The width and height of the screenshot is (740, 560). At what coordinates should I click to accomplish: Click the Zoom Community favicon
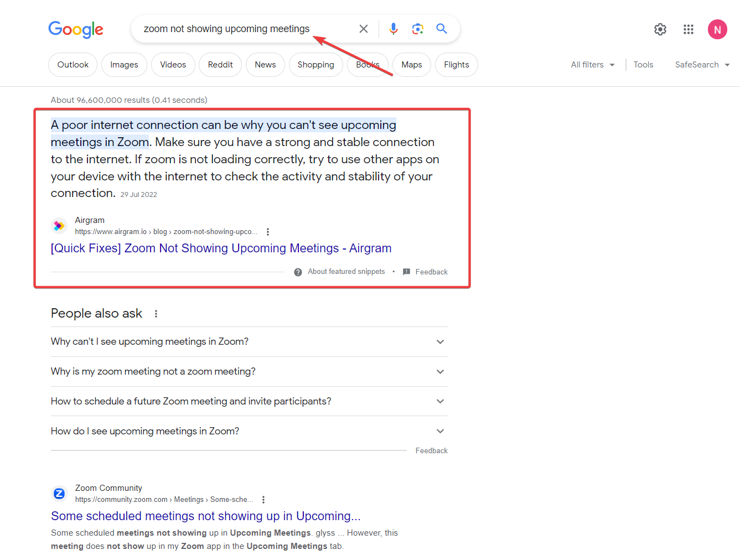(x=59, y=494)
